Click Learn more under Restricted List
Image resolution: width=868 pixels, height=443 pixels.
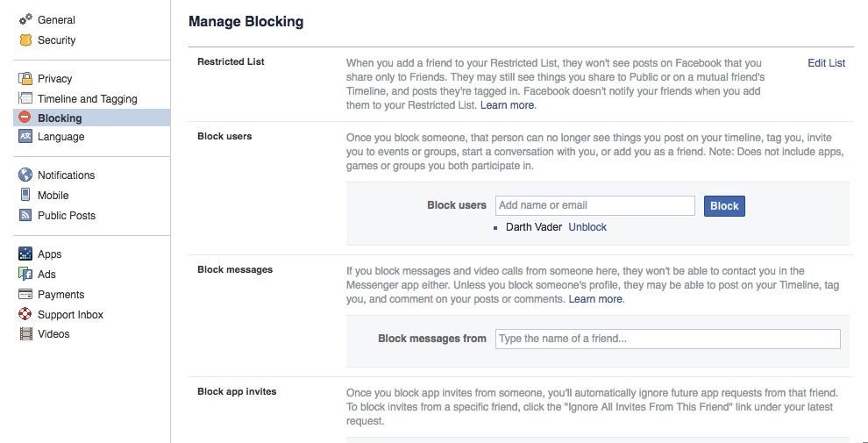[x=507, y=105]
